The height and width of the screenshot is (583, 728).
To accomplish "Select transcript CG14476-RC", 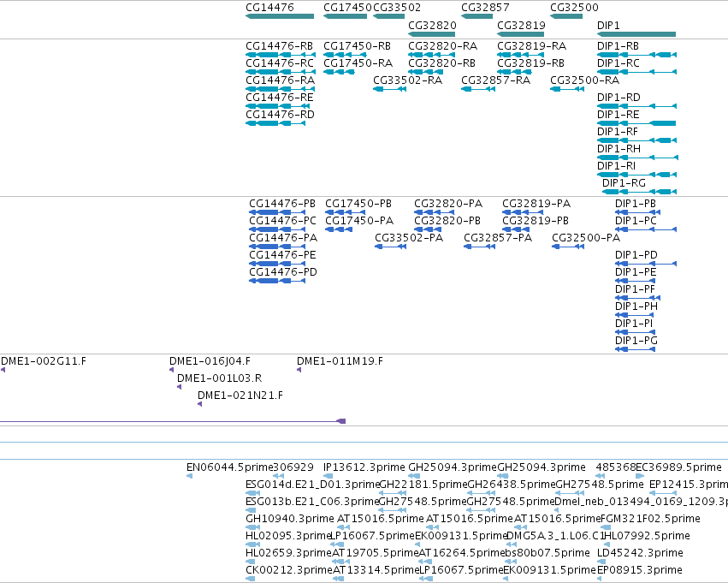I will tap(280, 63).
